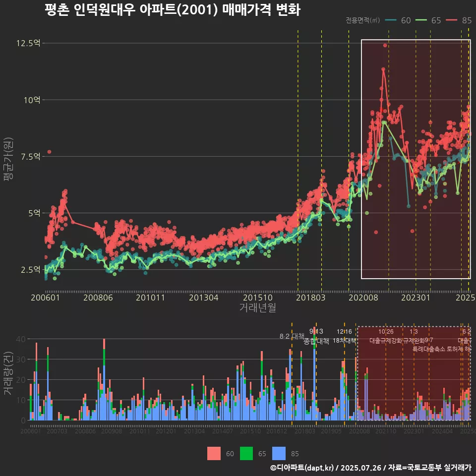
Task: Click '200908' on the volume chart x-axis
Action: [x=112, y=431]
